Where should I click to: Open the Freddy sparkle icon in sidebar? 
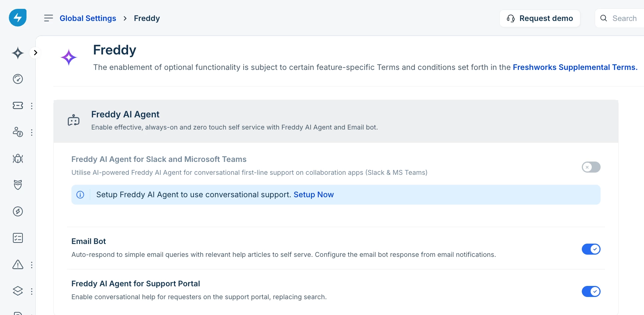(x=18, y=53)
